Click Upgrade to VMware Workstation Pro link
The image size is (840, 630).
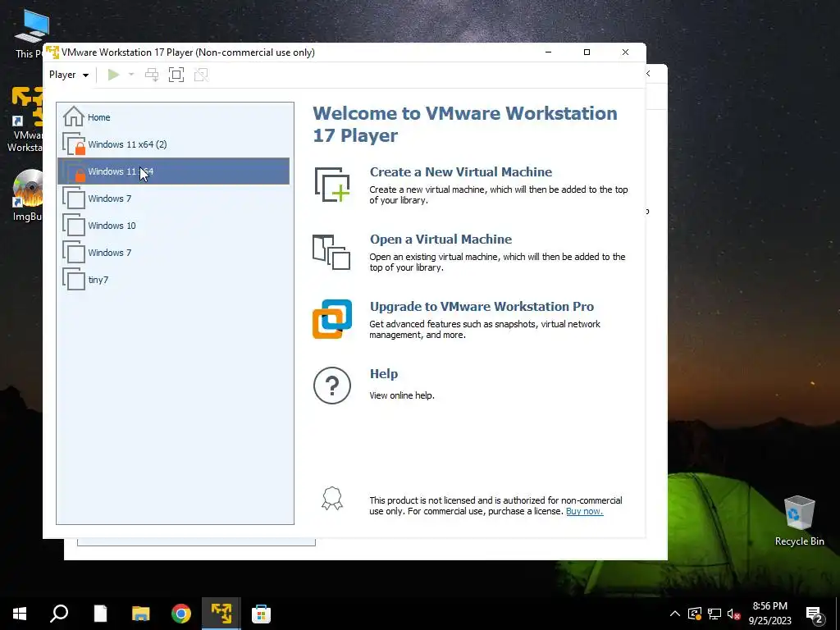click(482, 307)
